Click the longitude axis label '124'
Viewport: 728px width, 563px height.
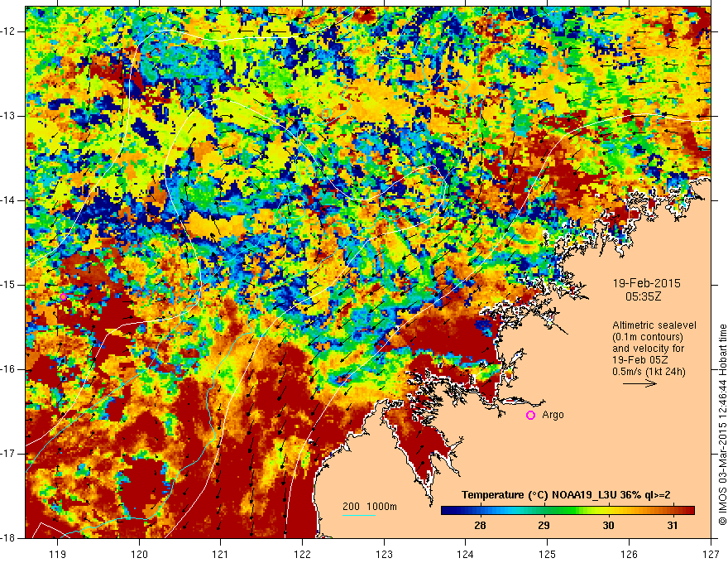pos(466,554)
